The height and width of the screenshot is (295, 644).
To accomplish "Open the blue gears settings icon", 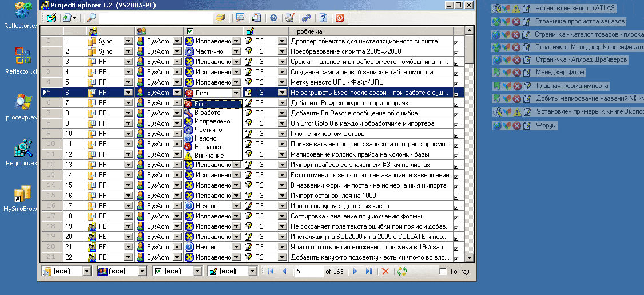I will (x=307, y=18).
